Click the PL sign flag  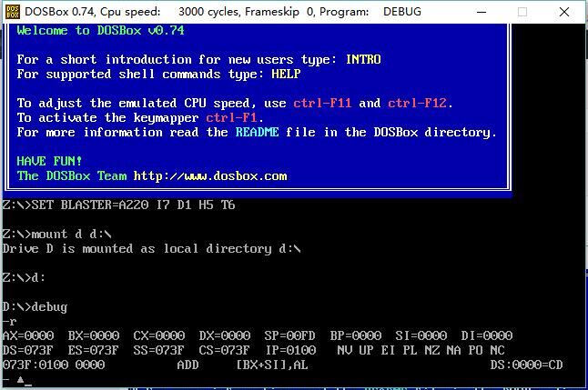click(x=410, y=350)
